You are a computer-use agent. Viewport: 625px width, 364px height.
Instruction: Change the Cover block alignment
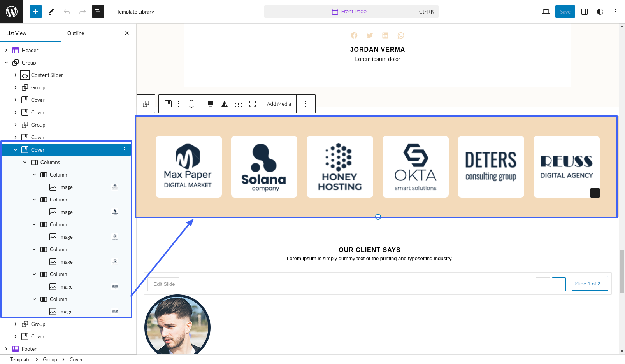(x=211, y=104)
